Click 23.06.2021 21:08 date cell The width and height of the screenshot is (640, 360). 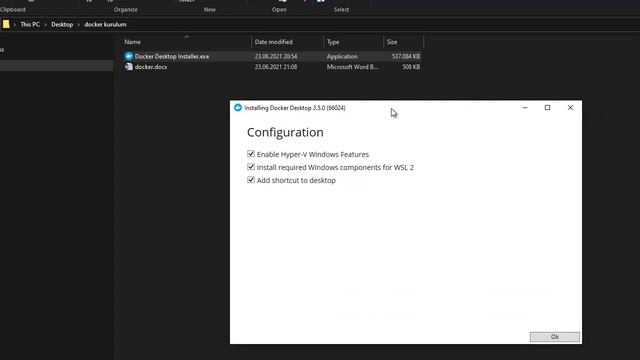276,67
